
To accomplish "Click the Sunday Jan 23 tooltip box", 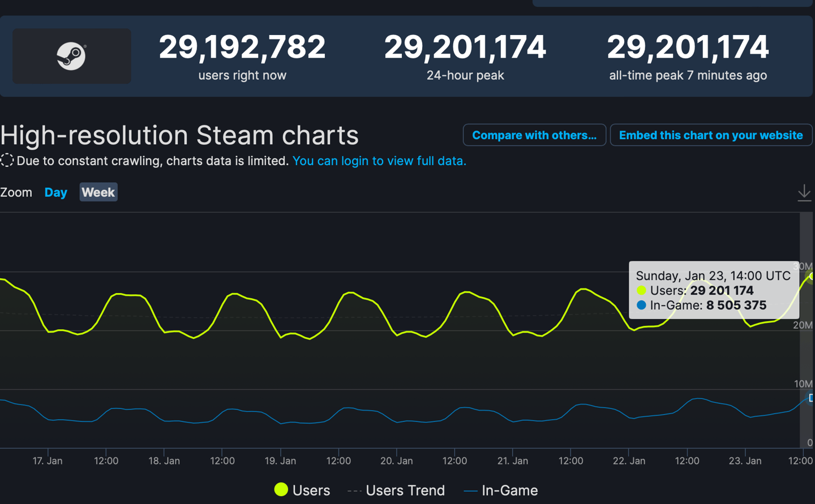I will (714, 290).
